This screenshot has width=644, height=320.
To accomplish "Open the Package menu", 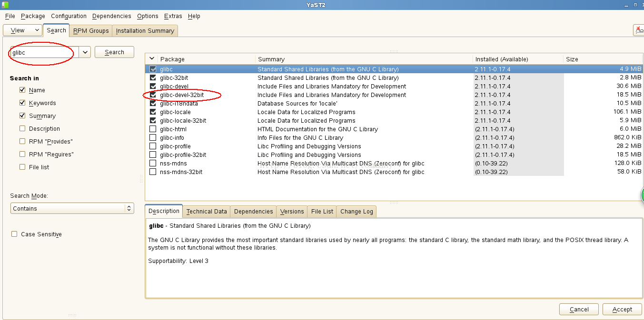I will [33, 16].
